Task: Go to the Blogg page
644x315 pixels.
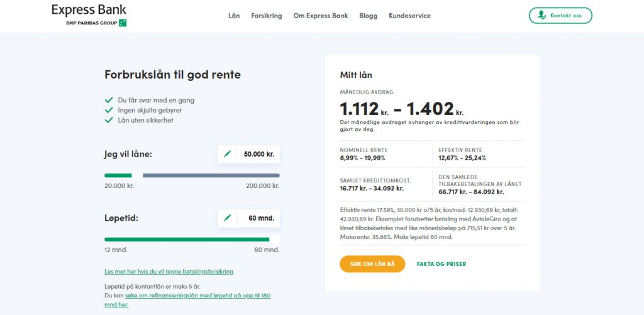Action: [368, 16]
